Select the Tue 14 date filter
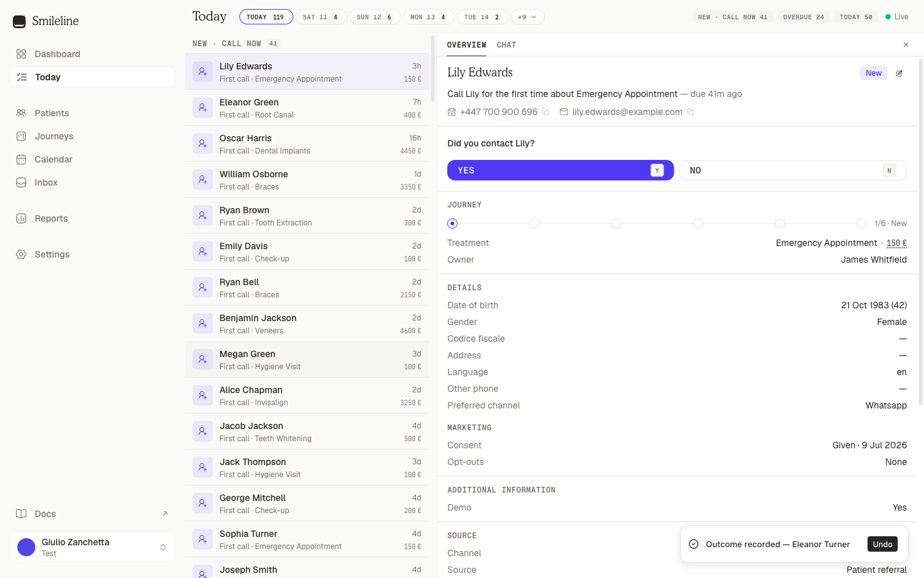 (x=483, y=17)
